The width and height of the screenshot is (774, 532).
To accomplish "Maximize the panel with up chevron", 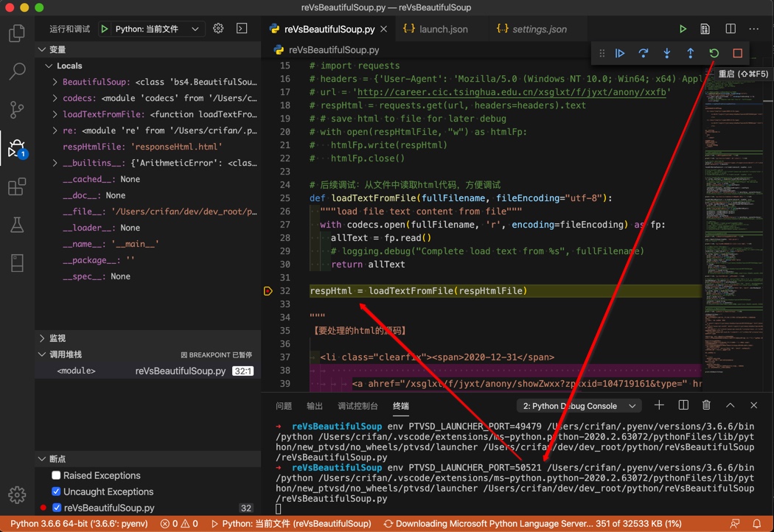I will click(x=730, y=406).
